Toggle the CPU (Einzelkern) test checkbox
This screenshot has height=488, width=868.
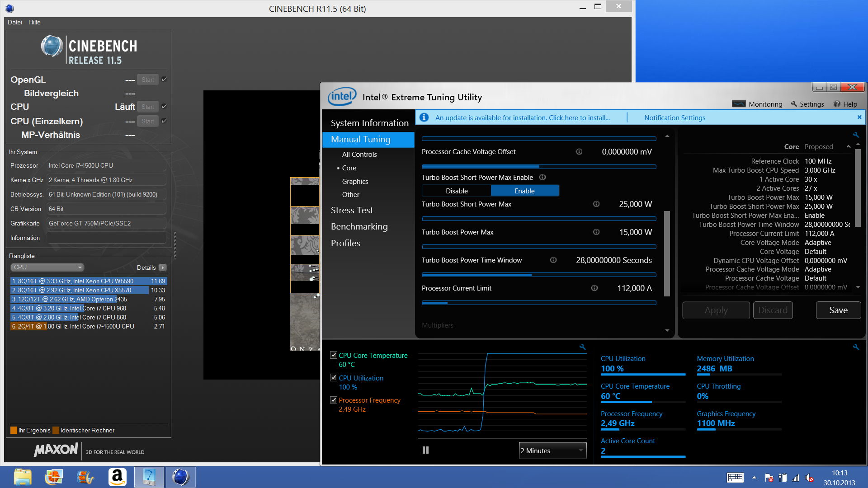(x=165, y=121)
